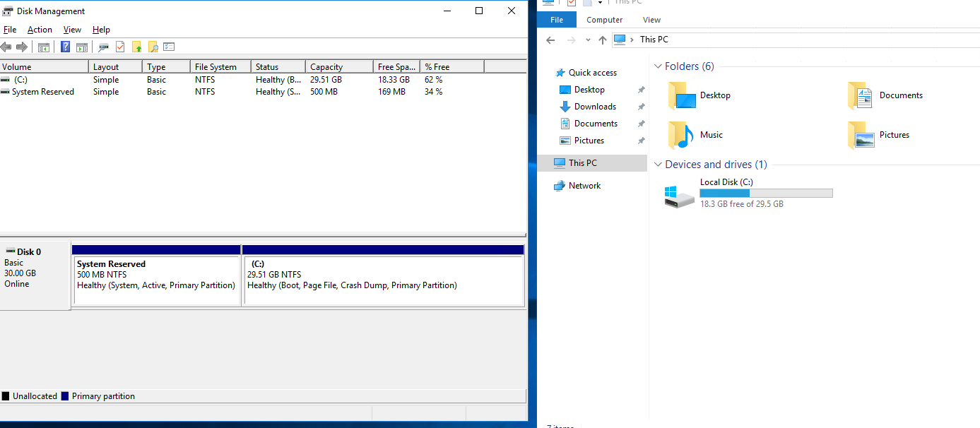The height and width of the screenshot is (428, 980).
Task: Click the yellow folder with magnifier icon
Action: click(x=153, y=47)
